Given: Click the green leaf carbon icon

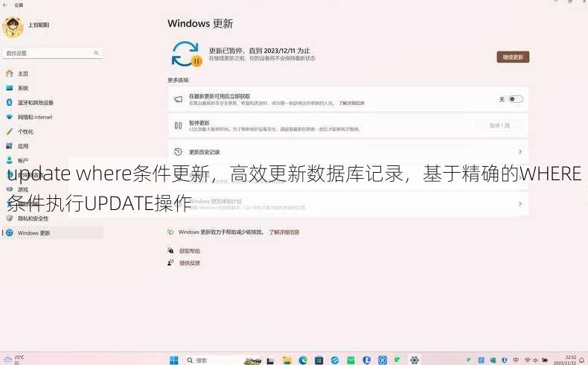Looking at the screenshot, I should 170,232.
